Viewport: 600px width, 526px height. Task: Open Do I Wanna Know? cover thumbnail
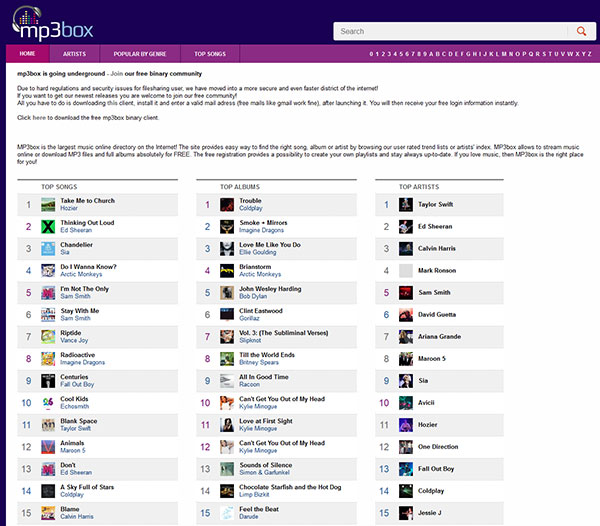pyautogui.click(x=48, y=271)
